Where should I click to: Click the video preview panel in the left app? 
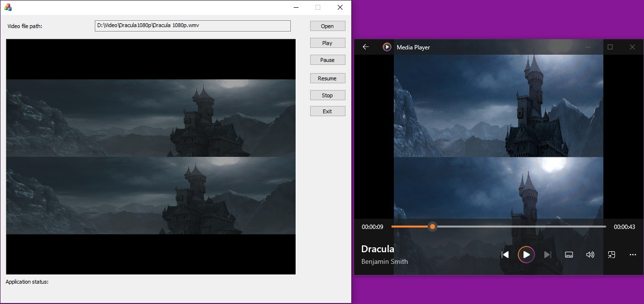point(151,157)
